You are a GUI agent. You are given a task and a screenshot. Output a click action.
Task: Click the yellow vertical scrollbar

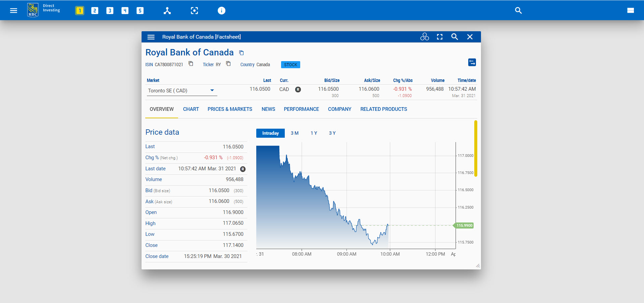tap(476, 148)
